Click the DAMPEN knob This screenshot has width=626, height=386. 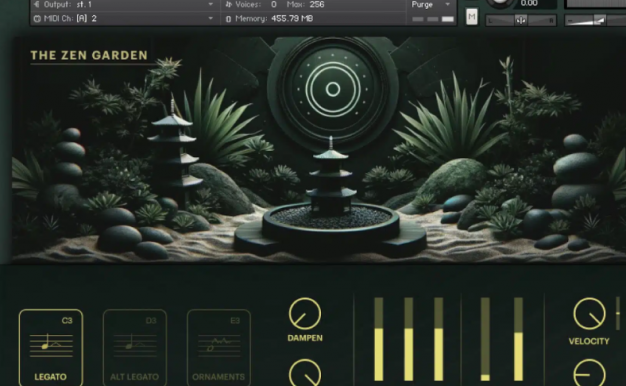305,314
